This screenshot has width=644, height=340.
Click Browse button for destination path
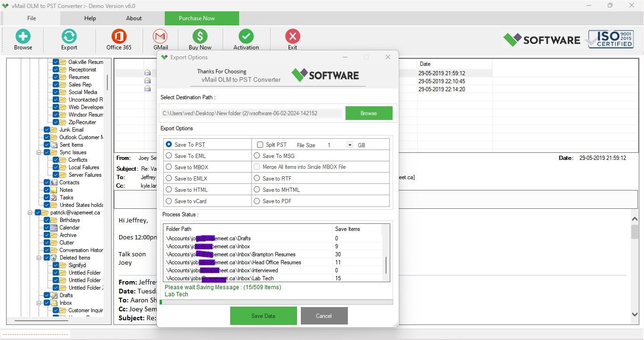click(369, 113)
